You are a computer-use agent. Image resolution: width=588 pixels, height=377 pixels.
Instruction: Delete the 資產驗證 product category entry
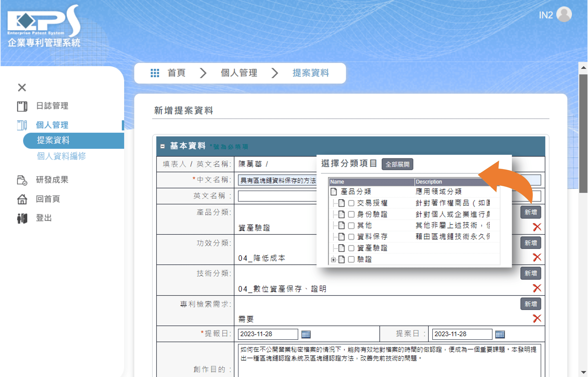pos(537,227)
